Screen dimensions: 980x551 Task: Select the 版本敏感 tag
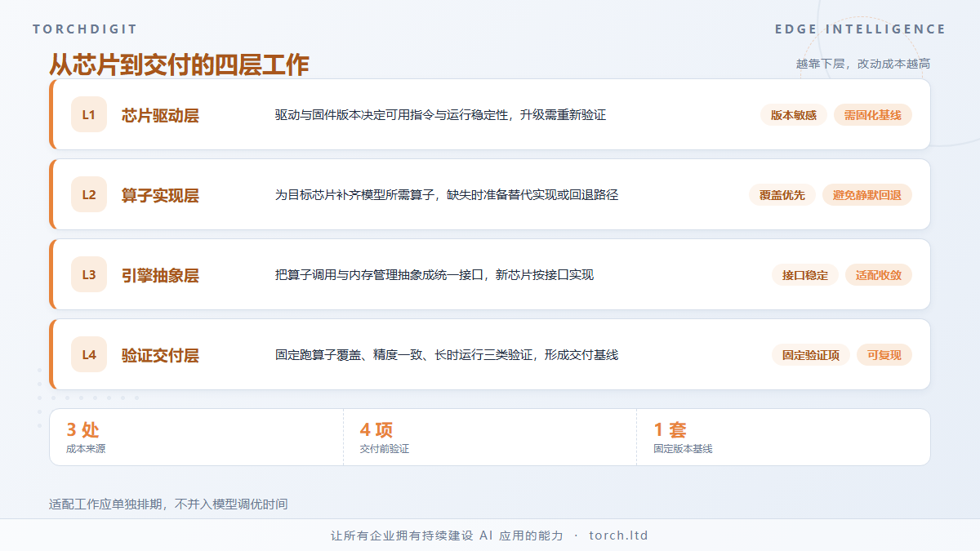pos(794,115)
